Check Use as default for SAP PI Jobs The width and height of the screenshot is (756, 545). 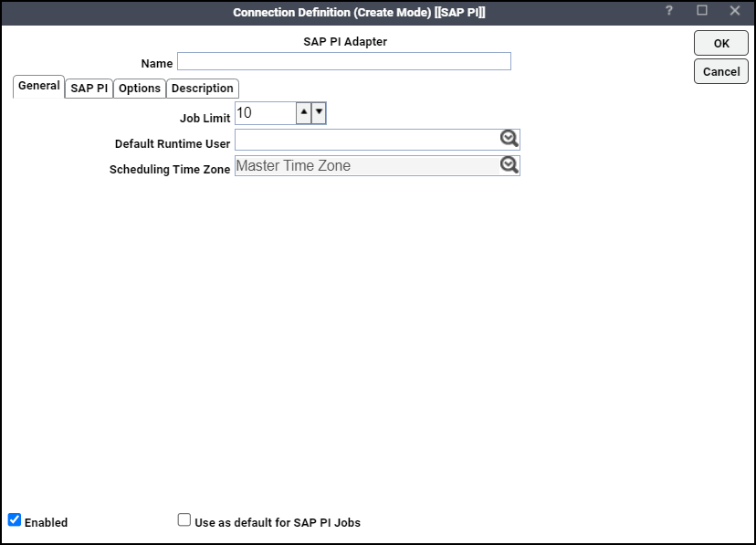[184, 520]
